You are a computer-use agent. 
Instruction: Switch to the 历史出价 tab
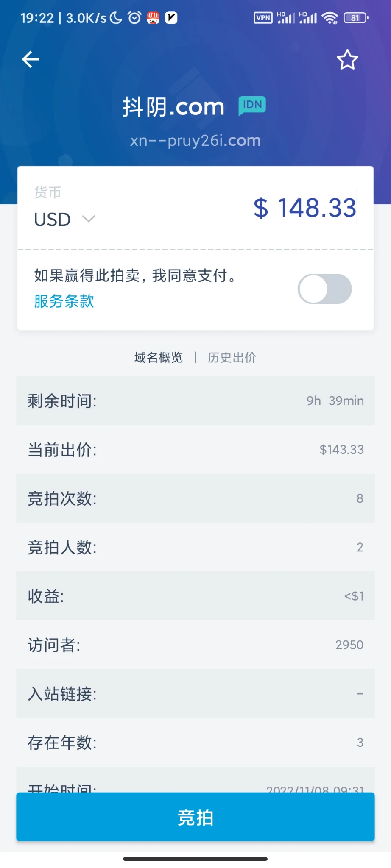232,357
